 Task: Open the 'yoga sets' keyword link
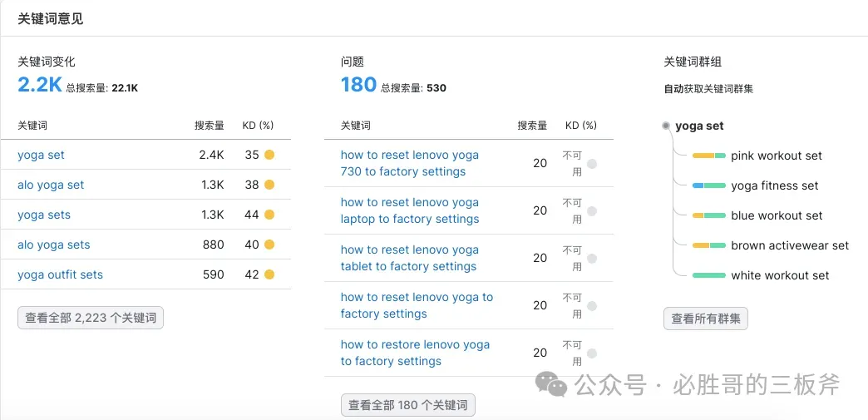[x=44, y=215]
